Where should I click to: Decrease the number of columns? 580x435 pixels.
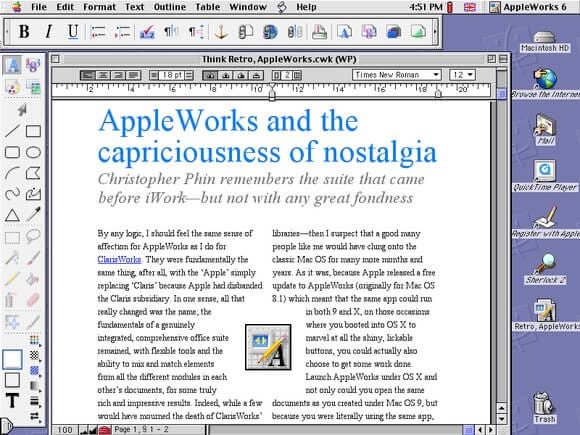point(276,75)
